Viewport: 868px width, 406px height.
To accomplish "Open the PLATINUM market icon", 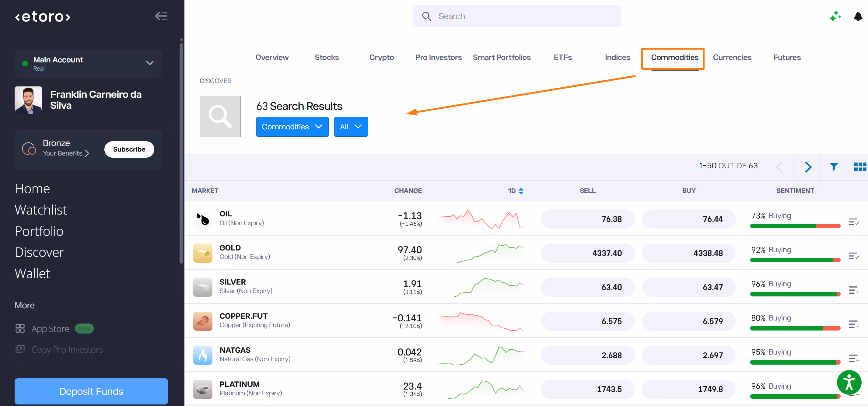I will pos(203,389).
